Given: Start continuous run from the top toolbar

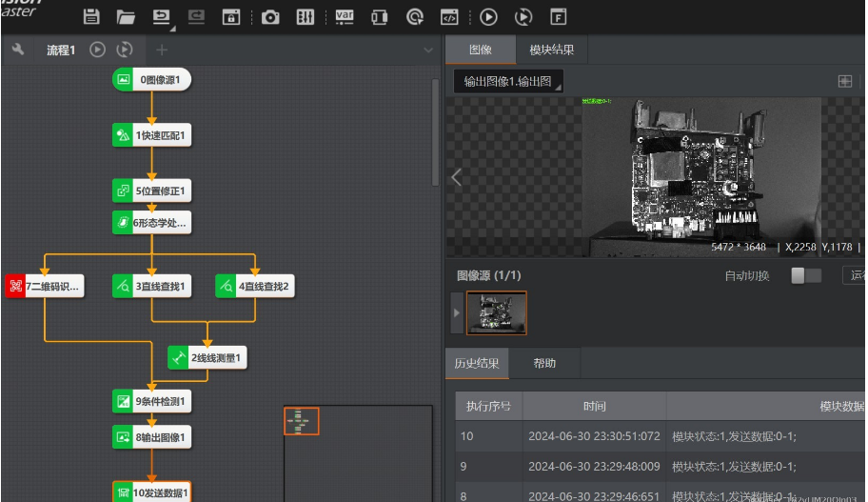Looking at the screenshot, I should point(523,16).
